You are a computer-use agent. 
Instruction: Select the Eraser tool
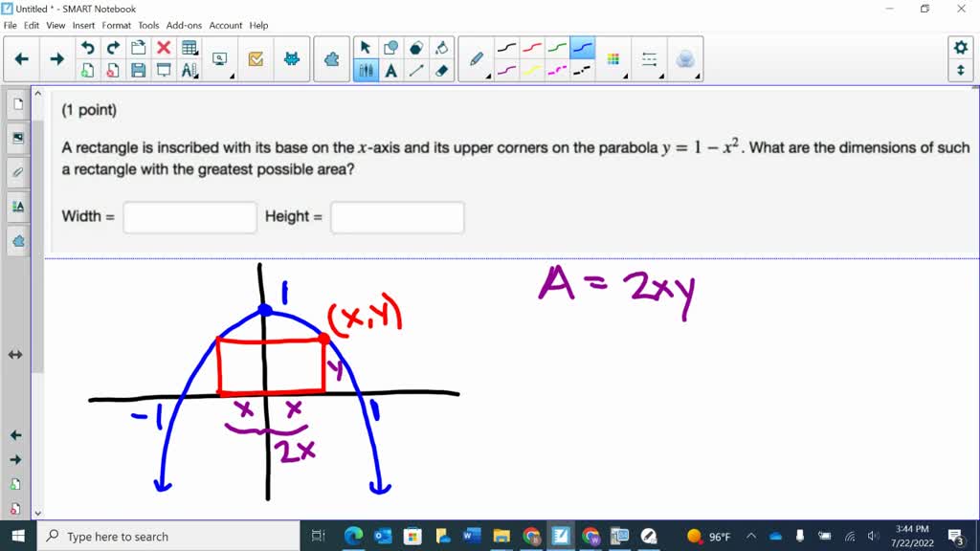coord(442,70)
